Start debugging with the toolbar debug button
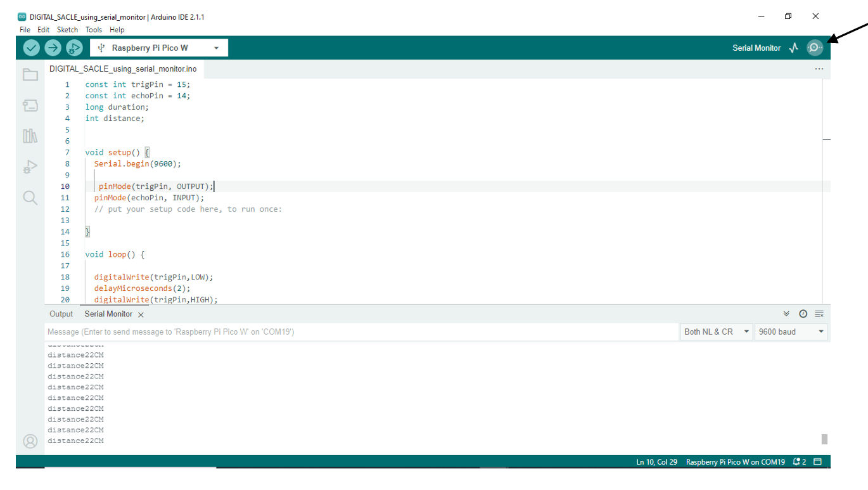 (x=74, y=48)
